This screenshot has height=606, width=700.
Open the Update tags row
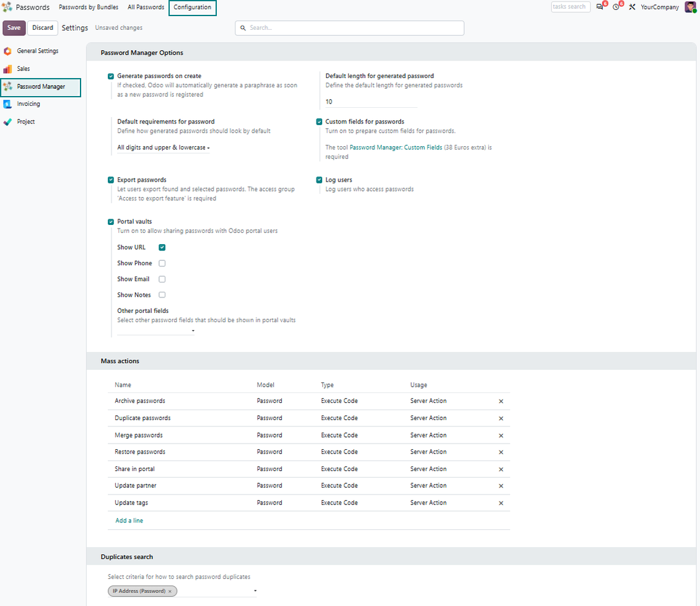(x=308, y=503)
